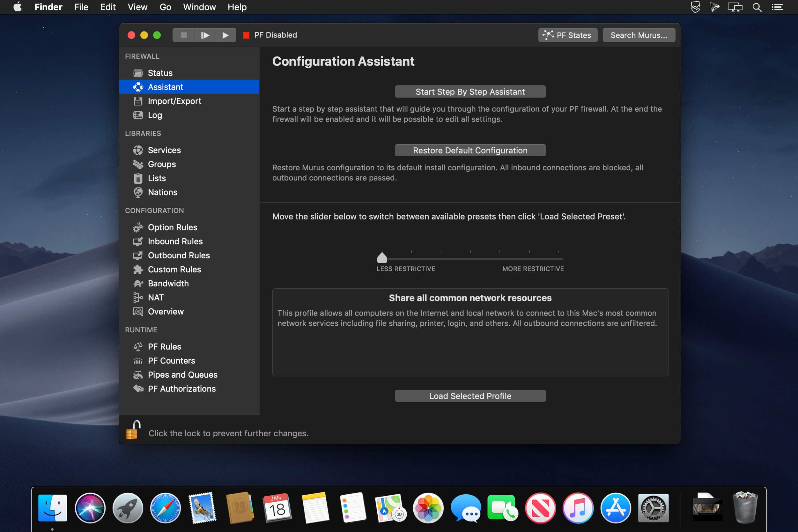
Task: Open Outbound Rules icon
Action: pyautogui.click(x=138, y=255)
